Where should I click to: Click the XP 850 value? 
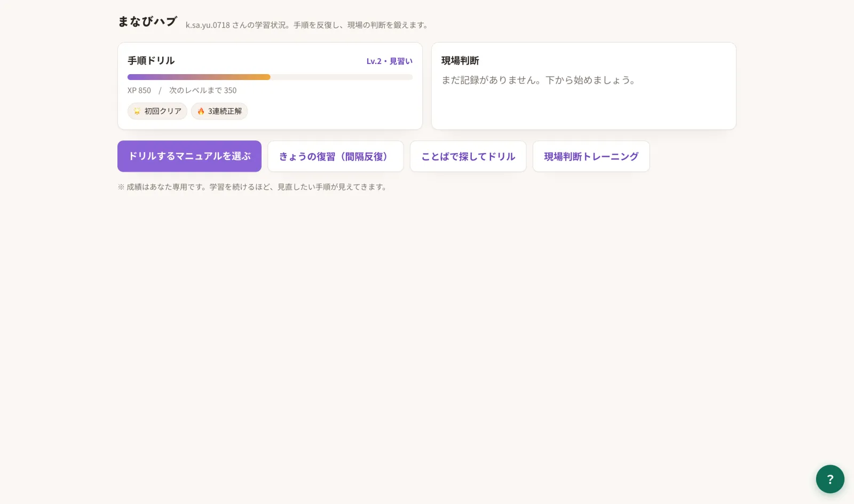point(139,91)
